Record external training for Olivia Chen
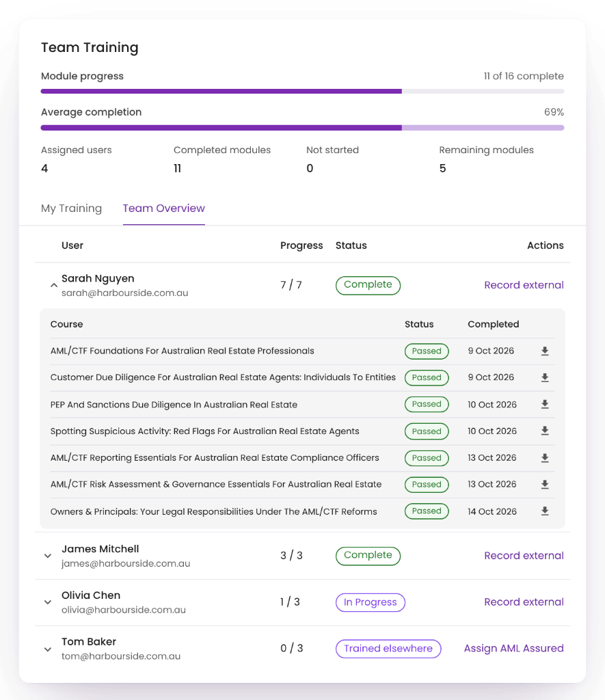Image resolution: width=605 pixels, height=700 pixels. (524, 602)
